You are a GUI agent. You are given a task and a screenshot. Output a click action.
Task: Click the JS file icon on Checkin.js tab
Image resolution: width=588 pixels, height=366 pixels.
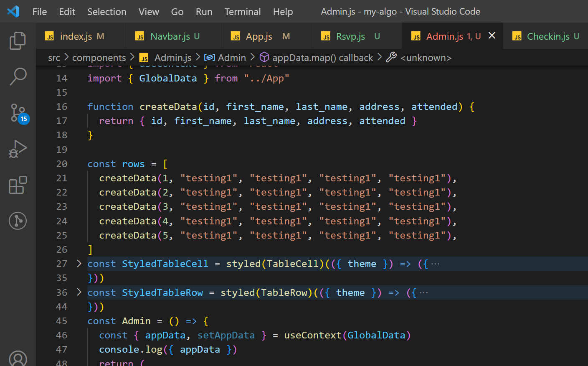tap(517, 36)
